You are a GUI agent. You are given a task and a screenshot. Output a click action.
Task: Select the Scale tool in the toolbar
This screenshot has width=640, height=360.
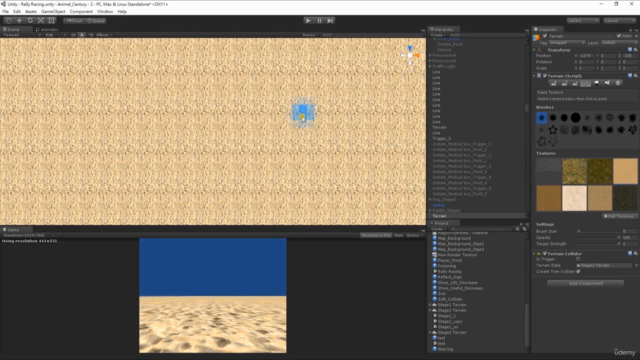(x=41, y=20)
